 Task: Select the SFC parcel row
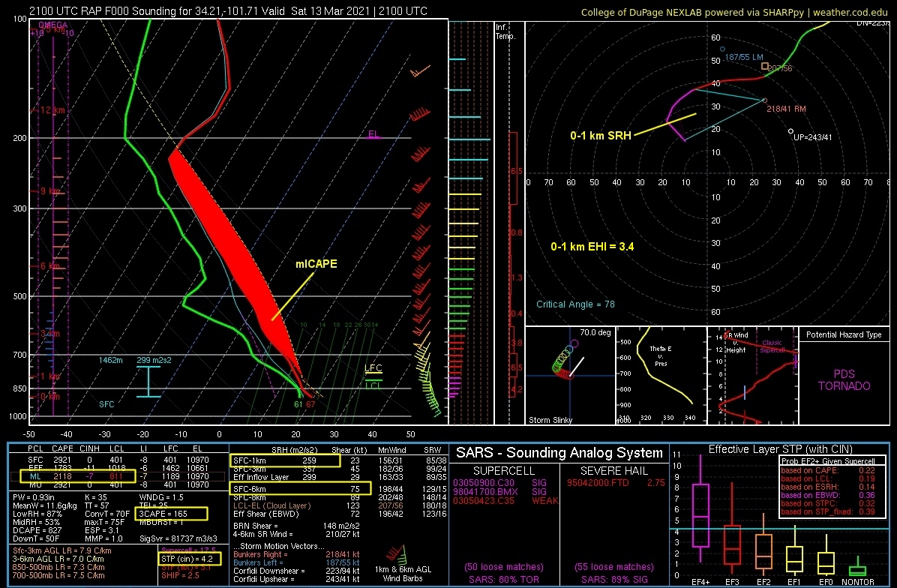pos(118,459)
